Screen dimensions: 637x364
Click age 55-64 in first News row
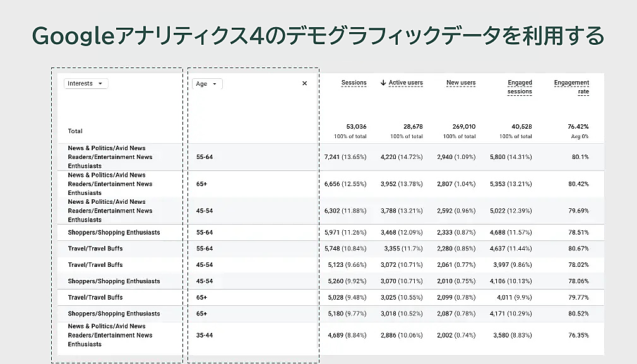coord(205,157)
